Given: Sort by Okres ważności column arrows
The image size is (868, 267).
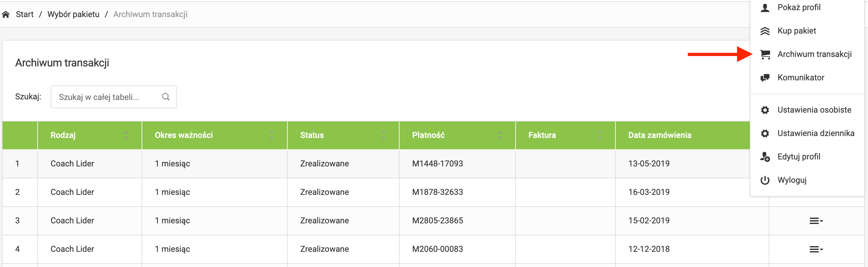Looking at the screenshot, I should (x=271, y=135).
